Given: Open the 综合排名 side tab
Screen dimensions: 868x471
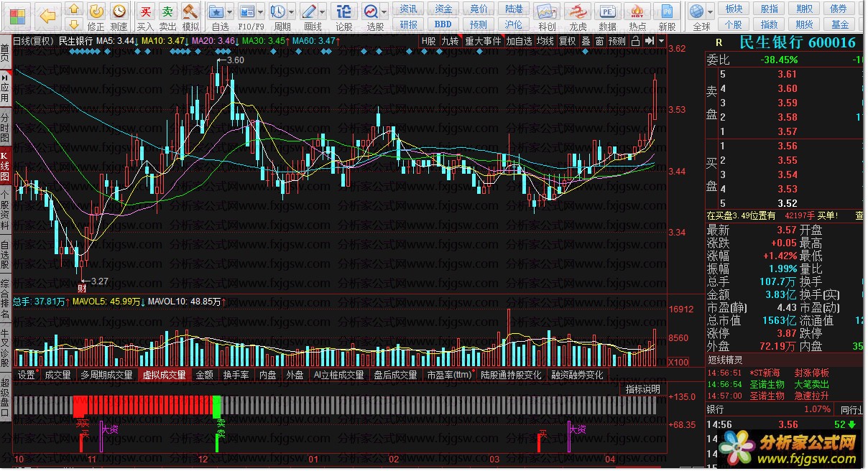Looking at the screenshot, I should point(5,299).
